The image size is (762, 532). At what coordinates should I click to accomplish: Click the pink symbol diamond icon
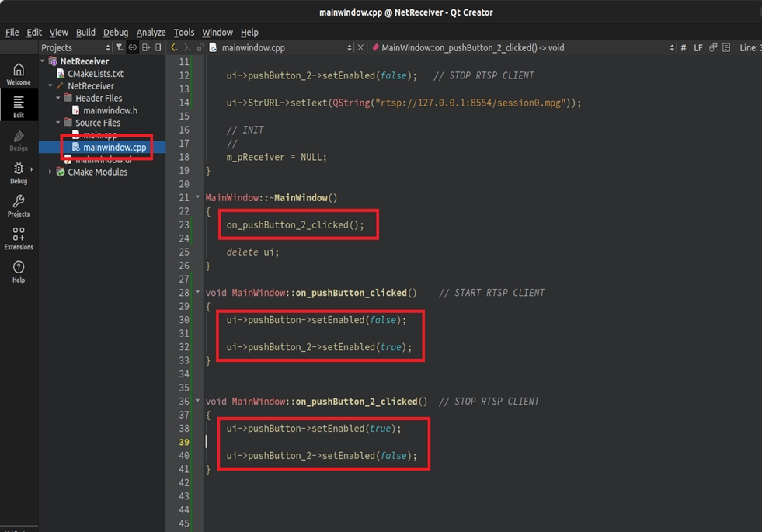375,47
